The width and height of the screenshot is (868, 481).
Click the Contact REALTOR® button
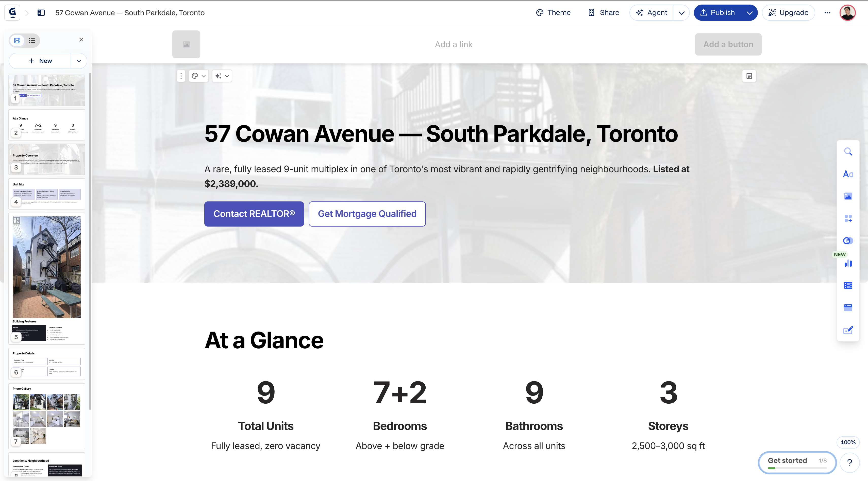pos(254,214)
